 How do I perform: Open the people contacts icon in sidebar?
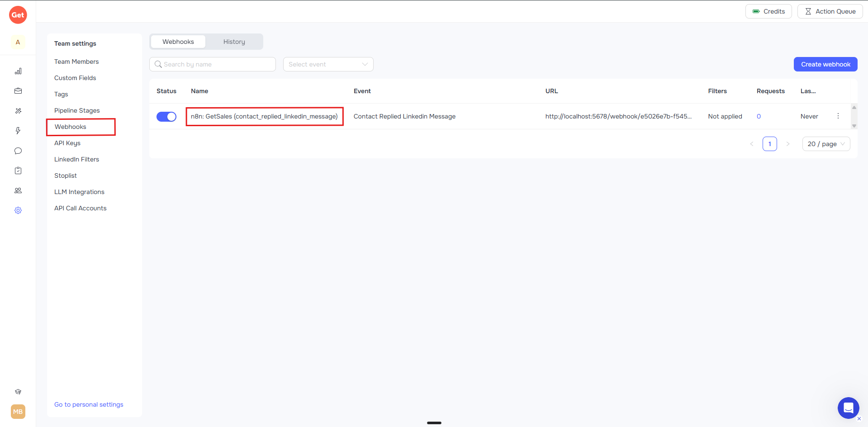coord(18,190)
